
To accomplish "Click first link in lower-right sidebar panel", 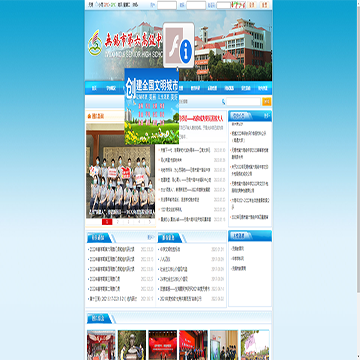I will [x=238, y=249].
